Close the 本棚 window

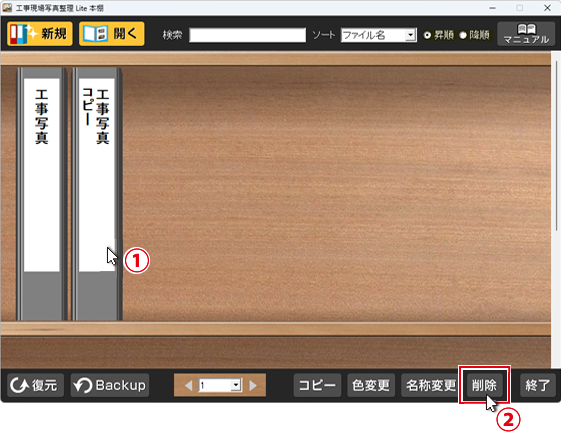(547, 8)
